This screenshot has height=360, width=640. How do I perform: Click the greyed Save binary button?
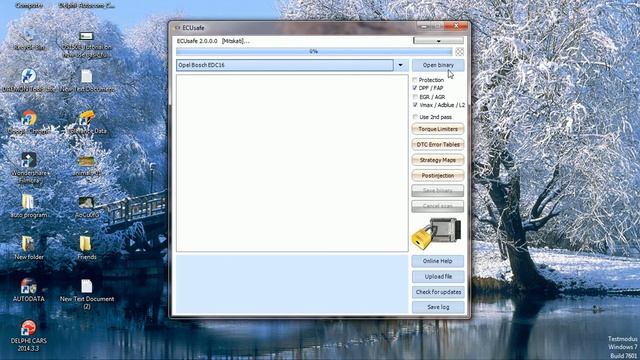coord(438,191)
